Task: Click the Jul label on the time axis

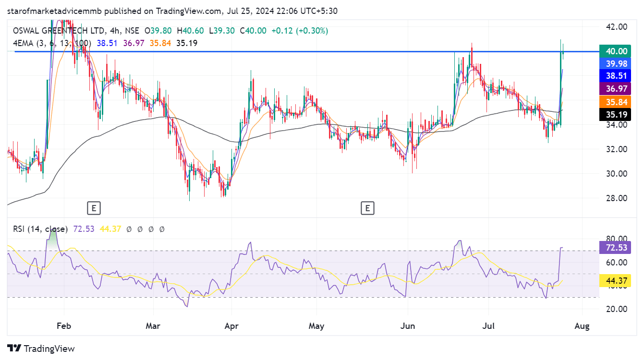Action: pyautogui.click(x=488, y=326)
